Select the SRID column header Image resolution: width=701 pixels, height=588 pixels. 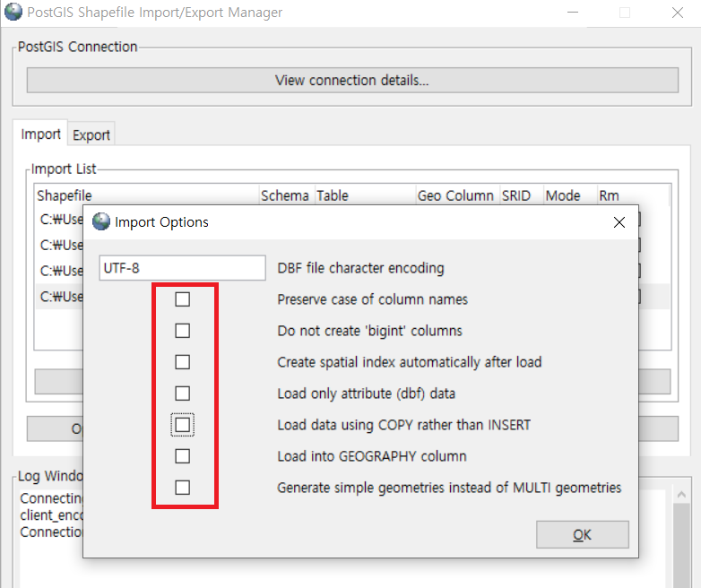(x=522, y=195)
